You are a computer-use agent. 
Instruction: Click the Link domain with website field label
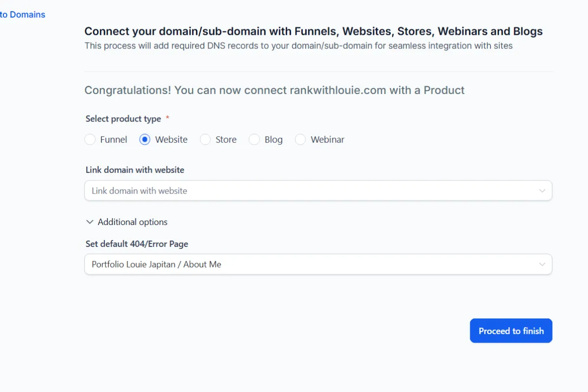coord(135,170)
